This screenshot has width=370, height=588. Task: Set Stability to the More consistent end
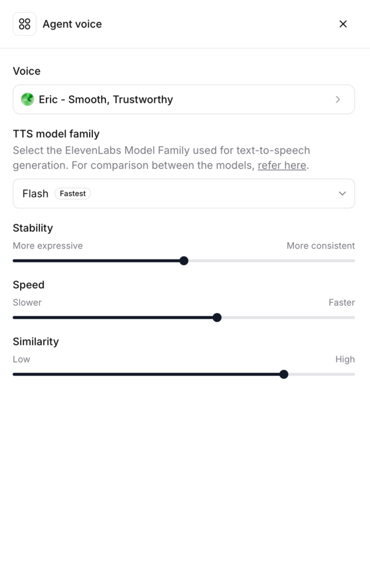tap(353, 261)
